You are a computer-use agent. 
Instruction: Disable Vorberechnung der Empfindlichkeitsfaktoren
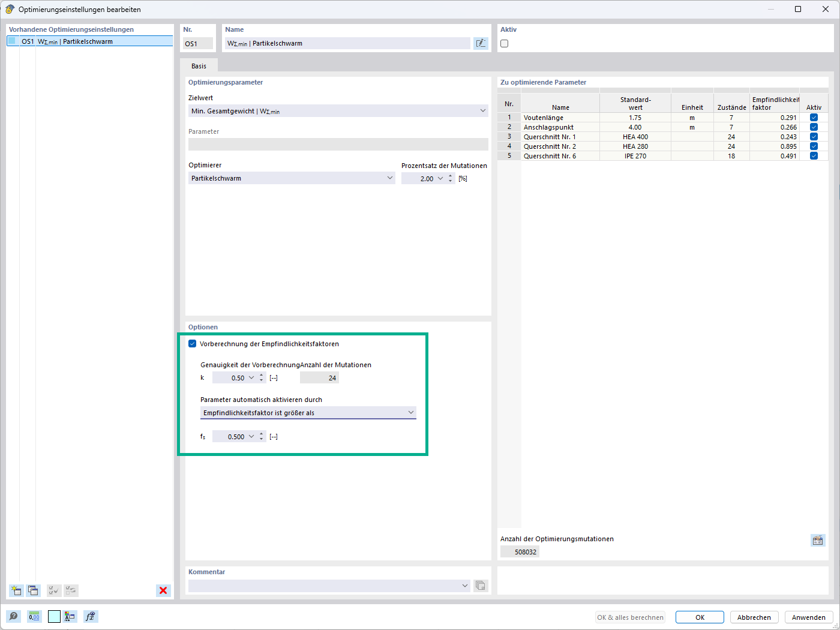point(193,343)
